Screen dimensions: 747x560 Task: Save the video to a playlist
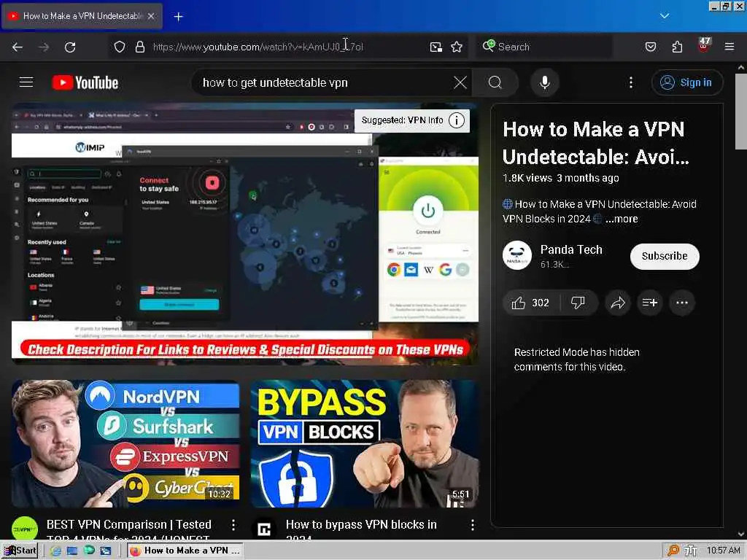(x=650, y=303)
